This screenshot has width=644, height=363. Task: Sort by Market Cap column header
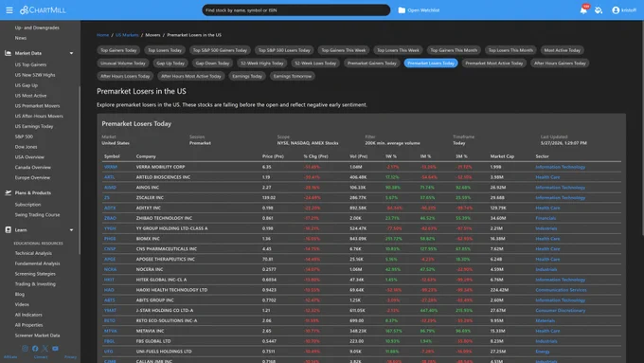pos(502,156)
